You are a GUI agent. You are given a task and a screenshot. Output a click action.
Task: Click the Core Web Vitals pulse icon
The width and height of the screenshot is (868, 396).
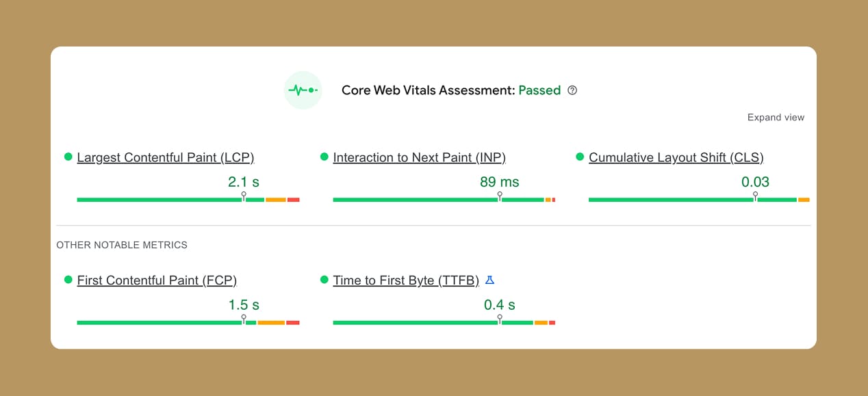pyautogui.click(x=303, y=90)
